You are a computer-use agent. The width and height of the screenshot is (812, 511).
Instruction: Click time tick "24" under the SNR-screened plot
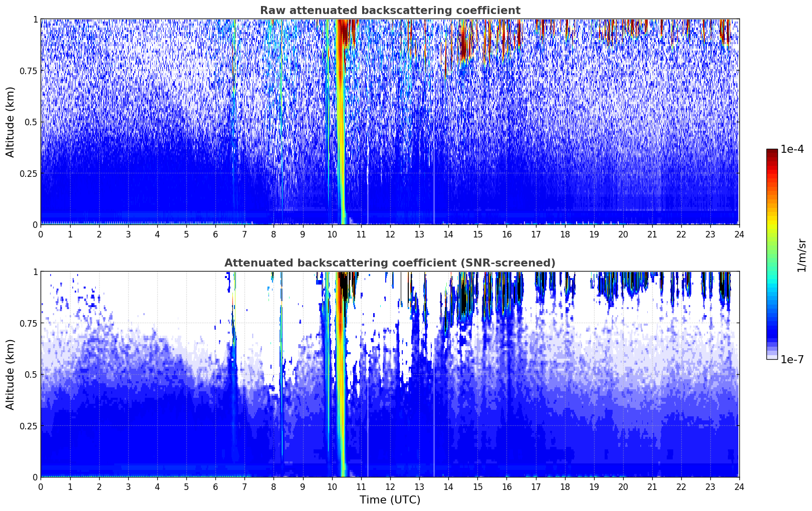click(739, 486)
